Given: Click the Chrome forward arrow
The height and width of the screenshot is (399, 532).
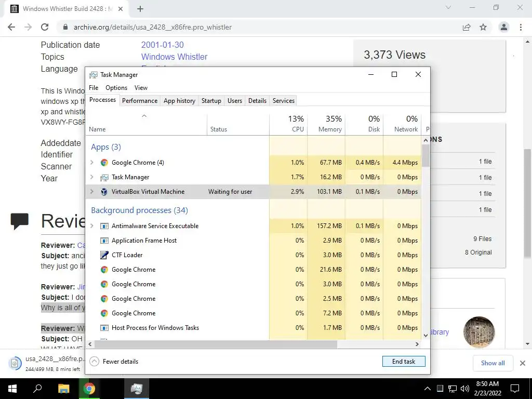Looking at the screenshot, I should 28,27.
